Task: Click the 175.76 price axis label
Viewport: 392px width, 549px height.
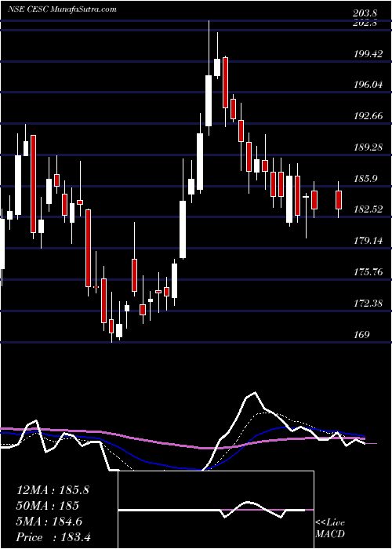Action: coord(368,271)
